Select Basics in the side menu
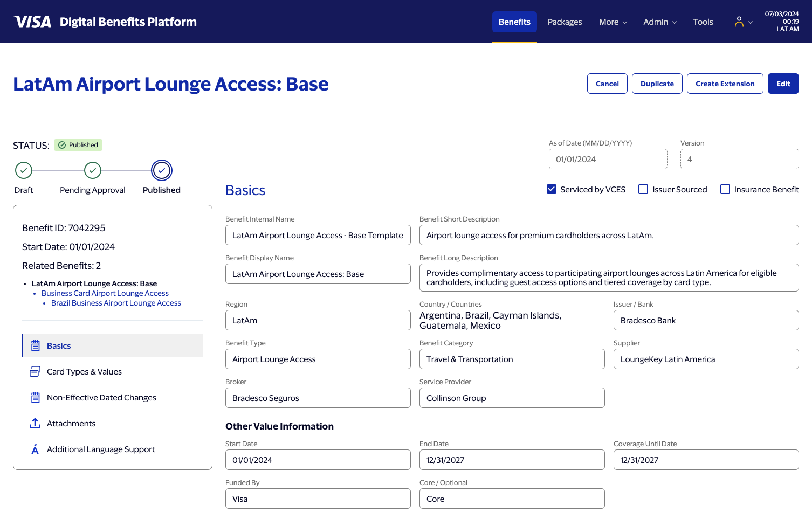This screenshot has width=812, height=512. point(113,345)
